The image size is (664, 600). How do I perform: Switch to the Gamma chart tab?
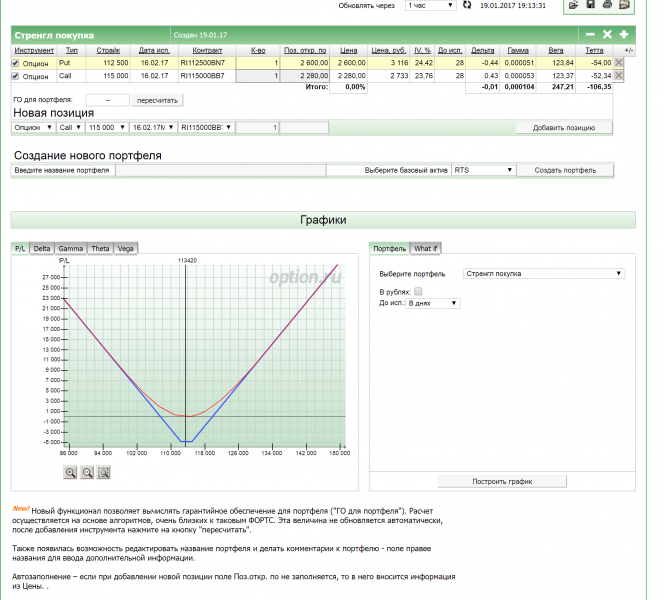pyautogui.click(x=71, y=249)
